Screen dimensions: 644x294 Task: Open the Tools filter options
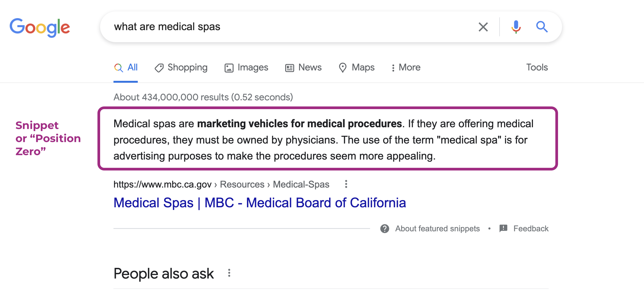(537, 67)
